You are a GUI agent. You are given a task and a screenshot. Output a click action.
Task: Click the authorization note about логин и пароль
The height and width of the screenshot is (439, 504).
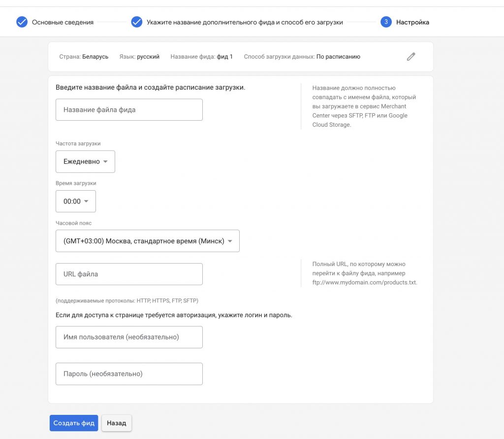pos(174,315)
